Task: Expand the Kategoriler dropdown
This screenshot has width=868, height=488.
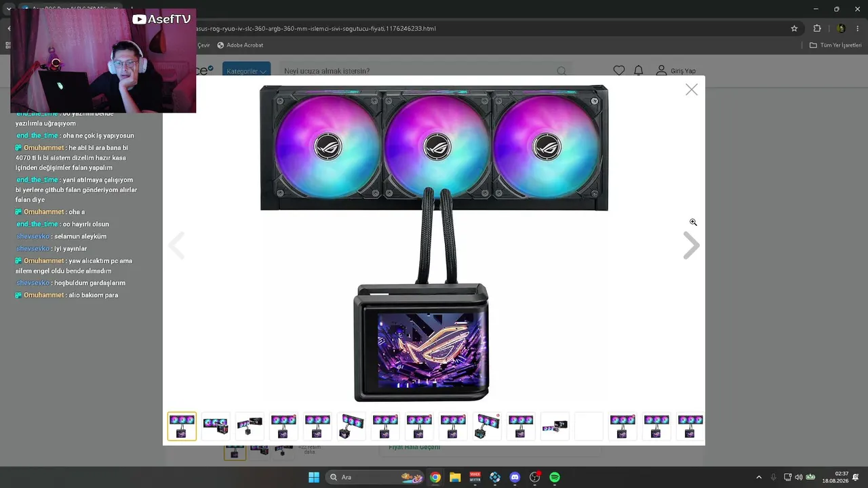Action: pos(246,71)
